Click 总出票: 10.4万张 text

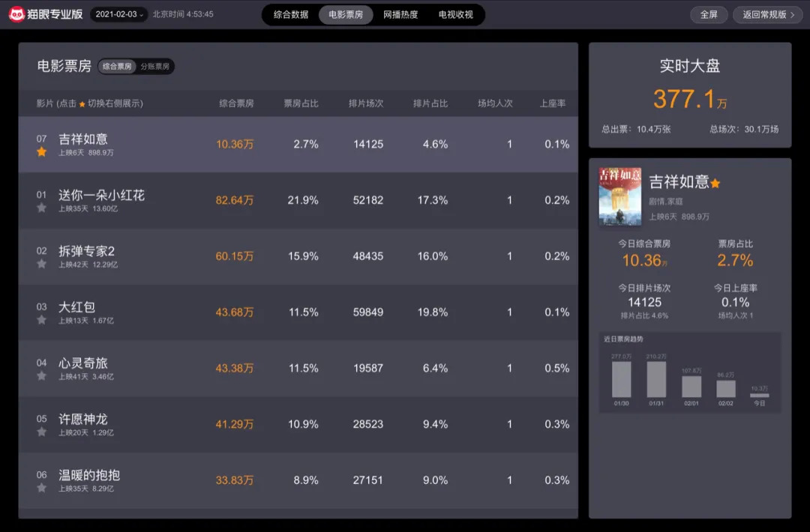636,130
